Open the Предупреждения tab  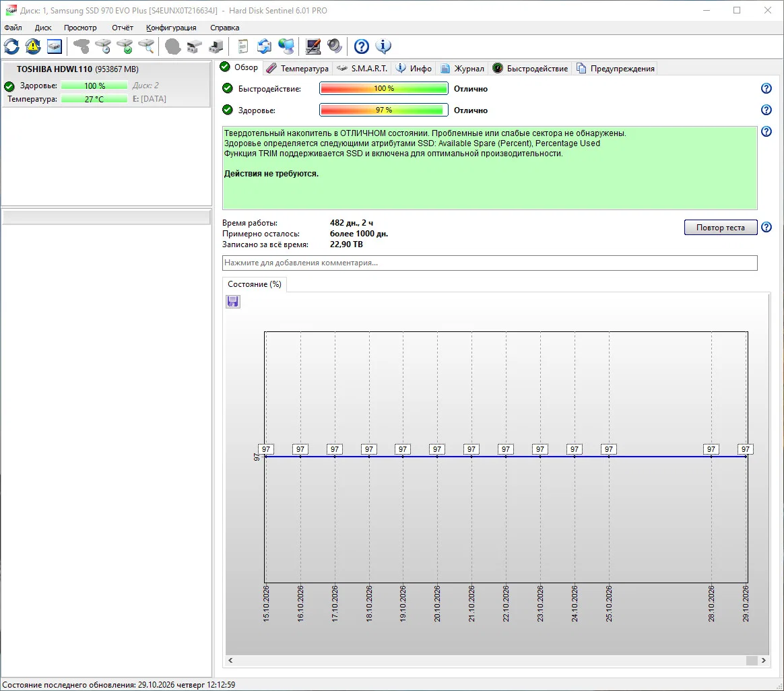[x=616, y=69]
